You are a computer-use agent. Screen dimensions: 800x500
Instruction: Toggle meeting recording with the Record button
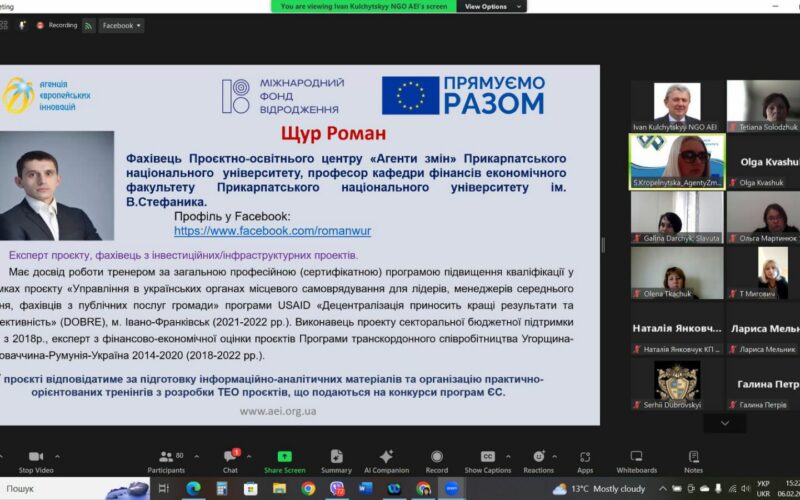click(x=436, y=459)
